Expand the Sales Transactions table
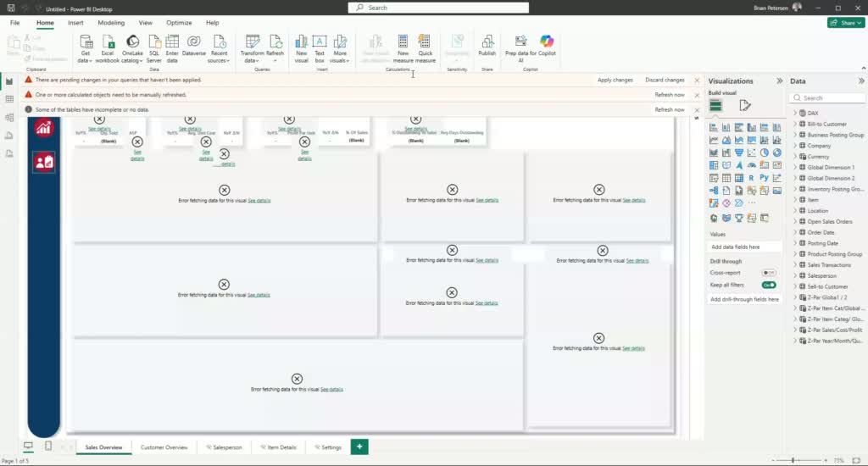 (795, 265)
